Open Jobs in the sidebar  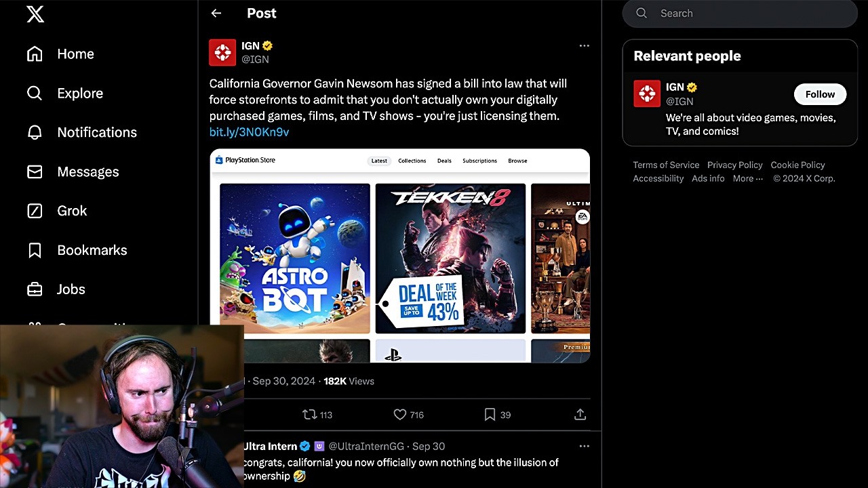(71, 289)
